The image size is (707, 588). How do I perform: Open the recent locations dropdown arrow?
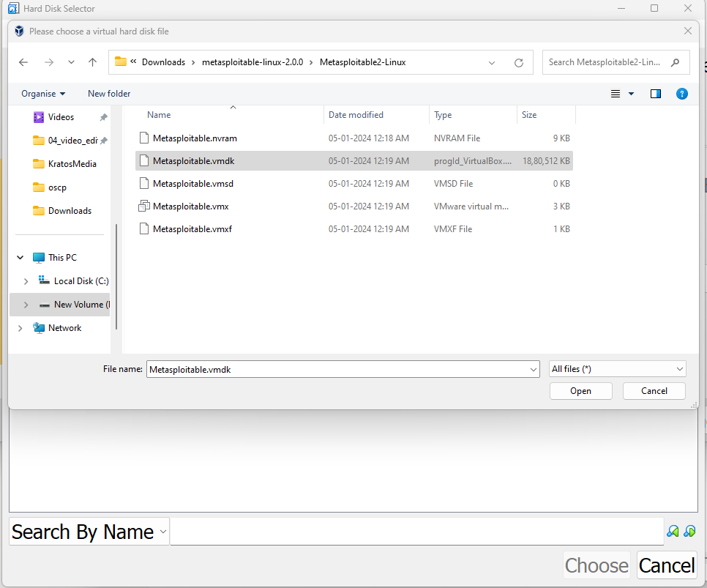[x=71, y=62]
